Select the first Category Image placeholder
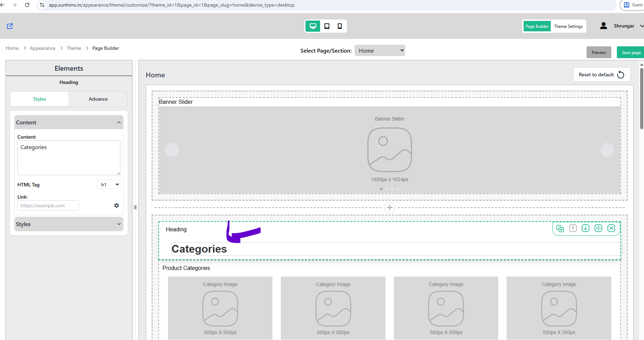 click(220, 308)
